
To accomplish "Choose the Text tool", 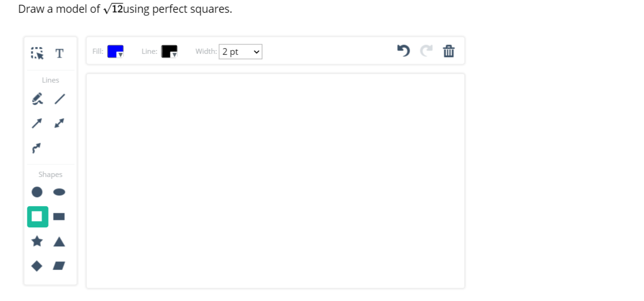I will pos(59,53).
